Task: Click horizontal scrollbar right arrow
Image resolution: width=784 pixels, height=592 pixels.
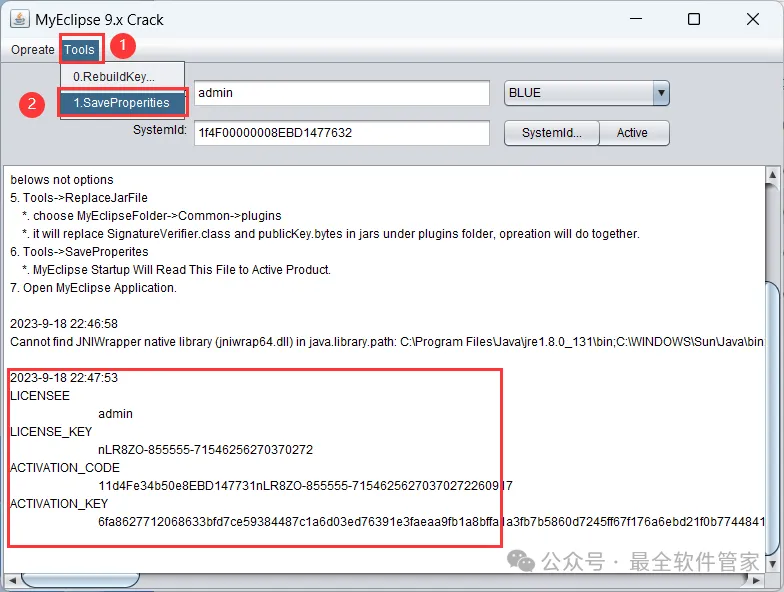Action: (x=756, y=580)
